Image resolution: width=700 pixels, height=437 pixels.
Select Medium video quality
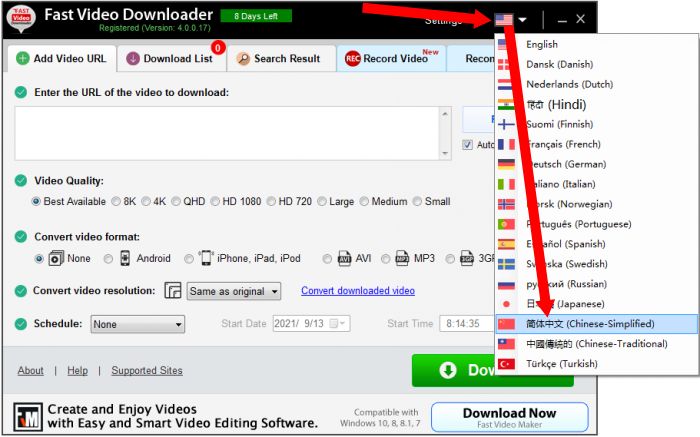pos(364,201)
